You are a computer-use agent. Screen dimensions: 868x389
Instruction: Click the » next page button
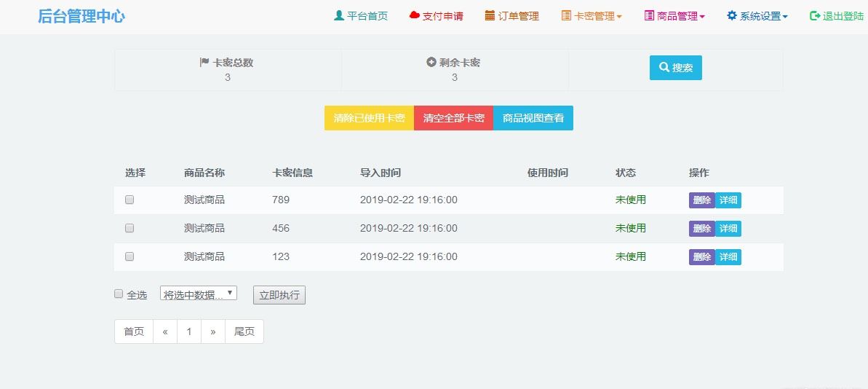(213, 331)
